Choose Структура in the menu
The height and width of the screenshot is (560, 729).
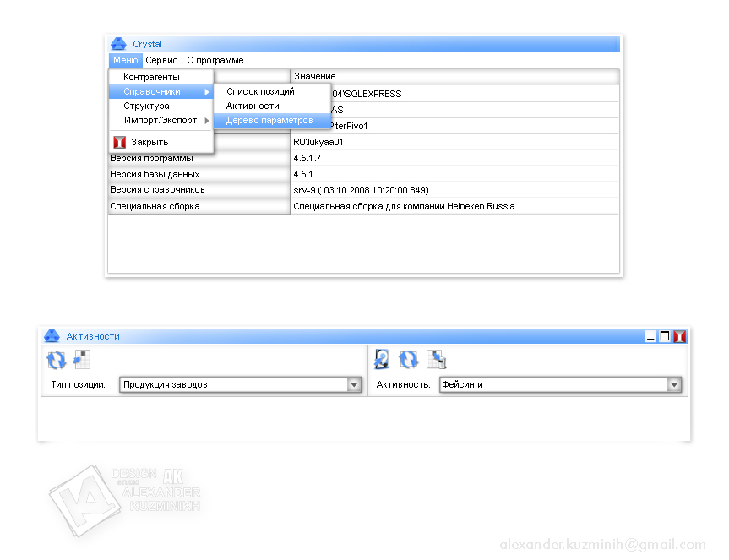160,106
